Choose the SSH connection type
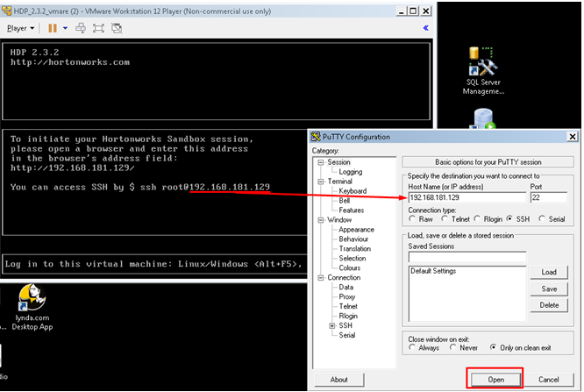Viewport: 584px width, 392px height. coord(509,218)
